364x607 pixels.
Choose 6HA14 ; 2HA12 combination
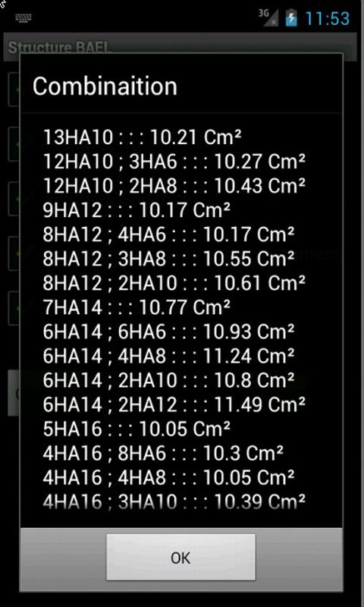pos(174,404)
